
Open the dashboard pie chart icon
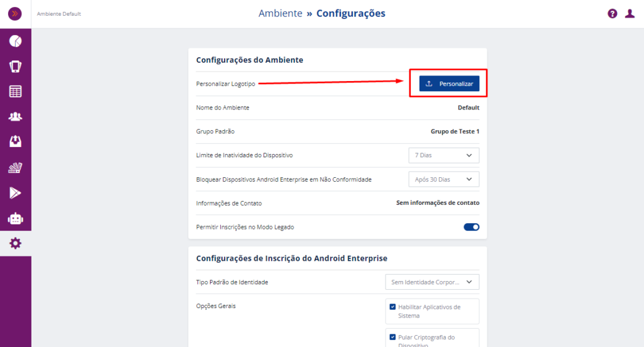(x=15, y=41)
